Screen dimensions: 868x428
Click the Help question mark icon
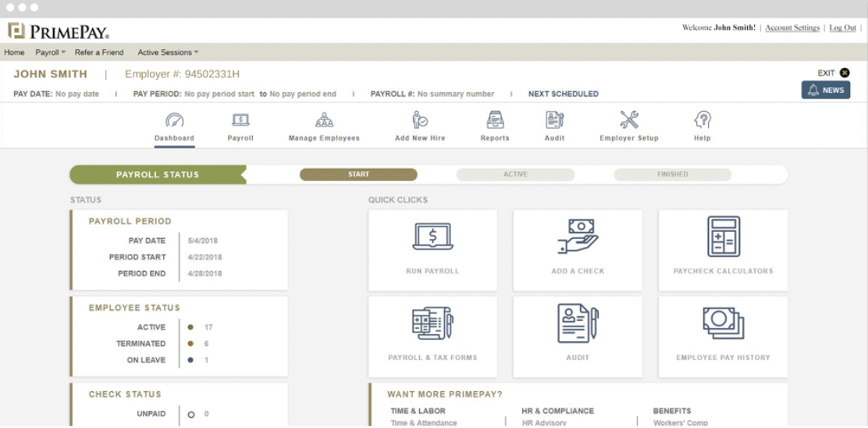(702, 119)
